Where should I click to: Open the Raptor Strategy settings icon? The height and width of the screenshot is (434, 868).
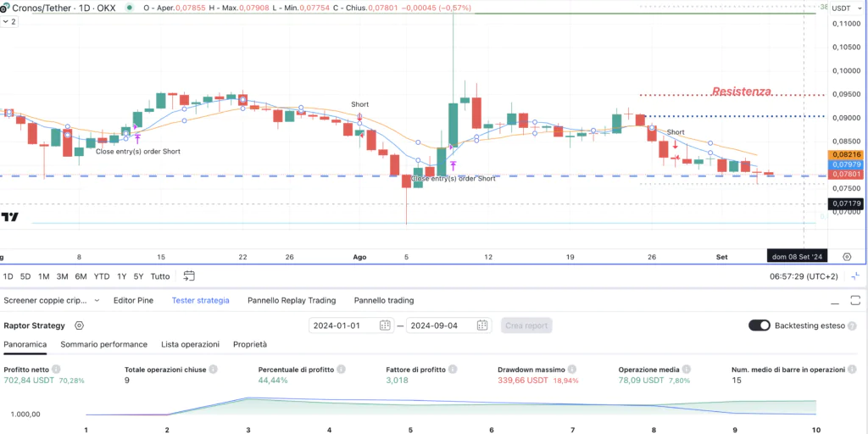point(79,325)
